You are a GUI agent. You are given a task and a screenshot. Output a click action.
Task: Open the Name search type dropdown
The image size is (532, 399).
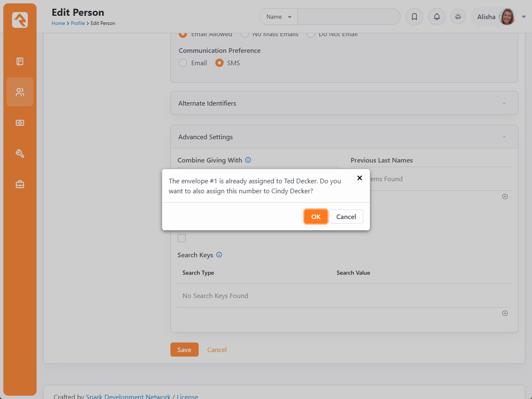pos(279,17)
